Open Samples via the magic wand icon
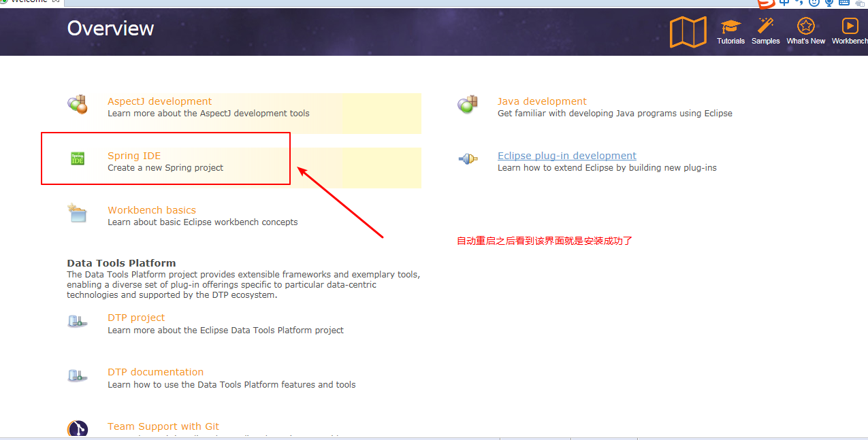The width and height of the screenshot is (868, 440). tap(765, 27)
